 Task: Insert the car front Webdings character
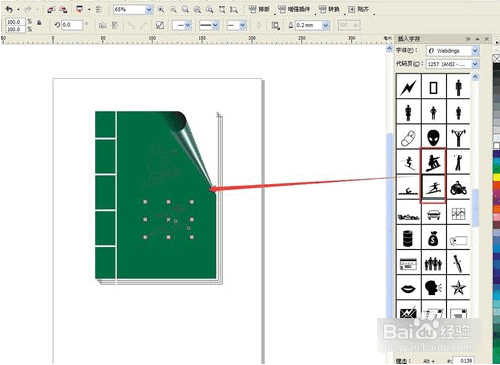pyautogui.click(x=433, y=213)
